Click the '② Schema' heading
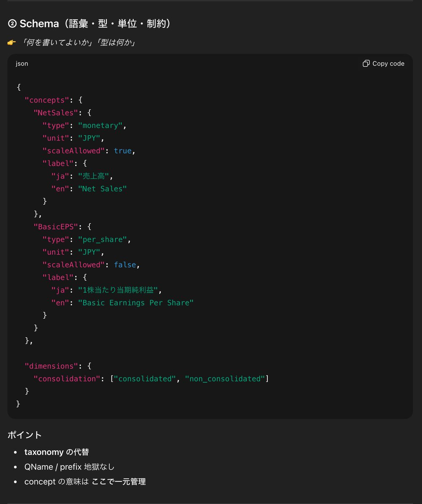 pos(90,24)
